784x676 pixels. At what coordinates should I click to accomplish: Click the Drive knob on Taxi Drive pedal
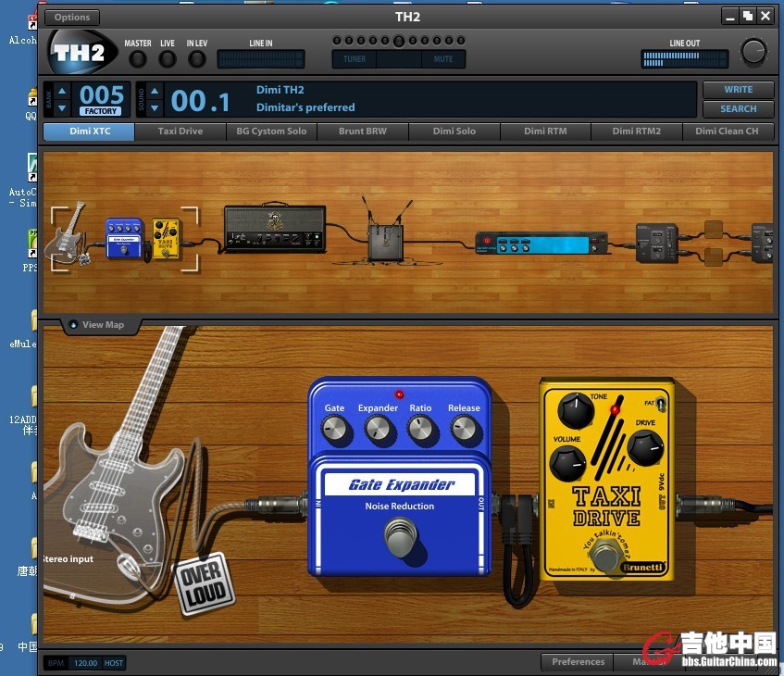click(644, 448)
